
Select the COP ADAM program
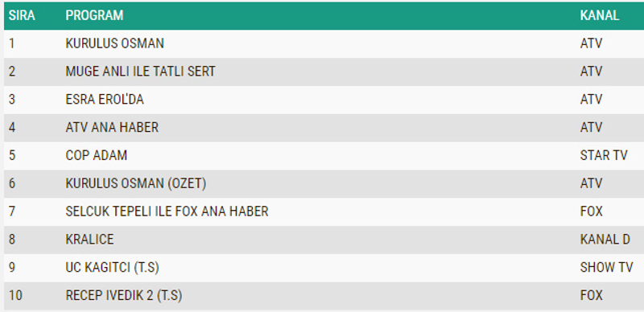tap(97, 155)
